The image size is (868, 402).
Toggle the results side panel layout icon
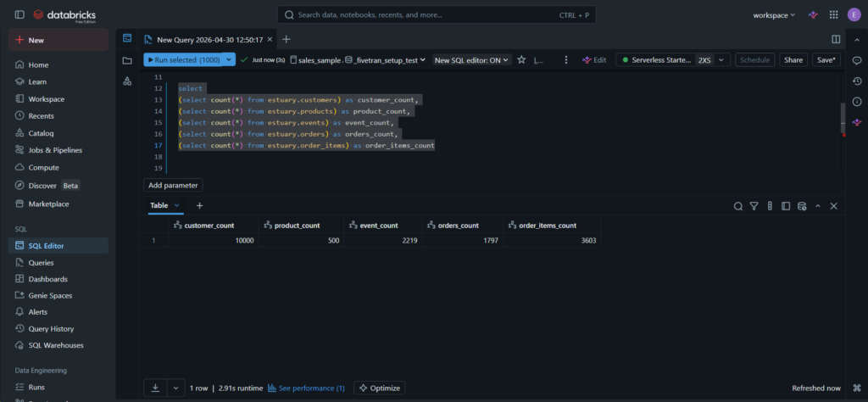coord(786,206)
